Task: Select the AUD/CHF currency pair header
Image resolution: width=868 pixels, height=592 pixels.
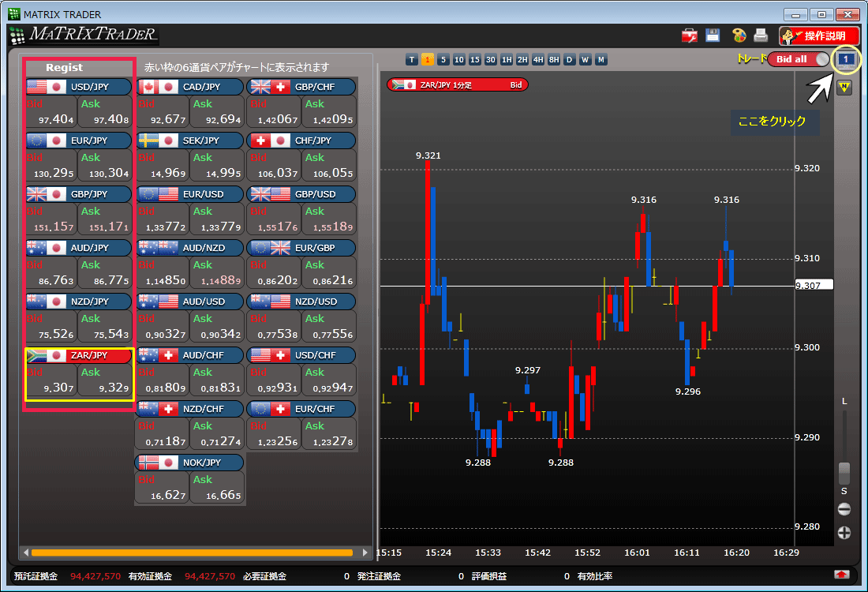Action: pyautogui.click(x=190, y=355)
